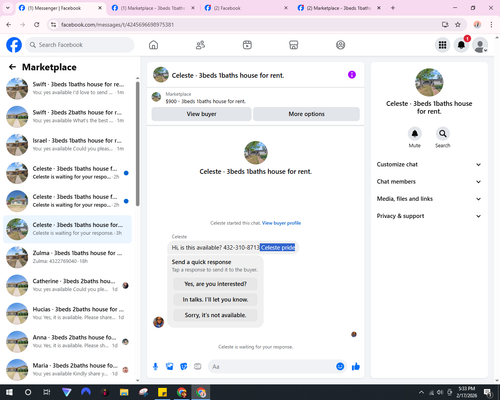Open File Explorer from the taskbar
500x400 pixels.
tap(124, 392)
